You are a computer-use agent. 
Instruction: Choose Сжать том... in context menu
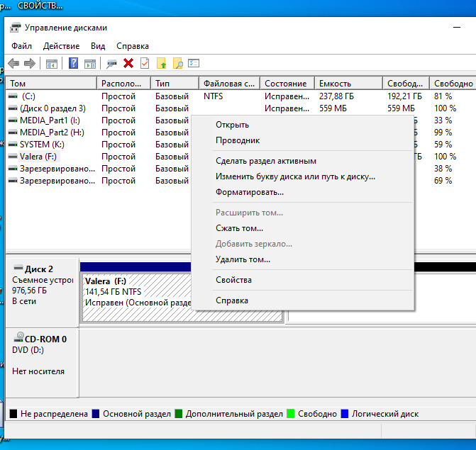tap(303, 228)
